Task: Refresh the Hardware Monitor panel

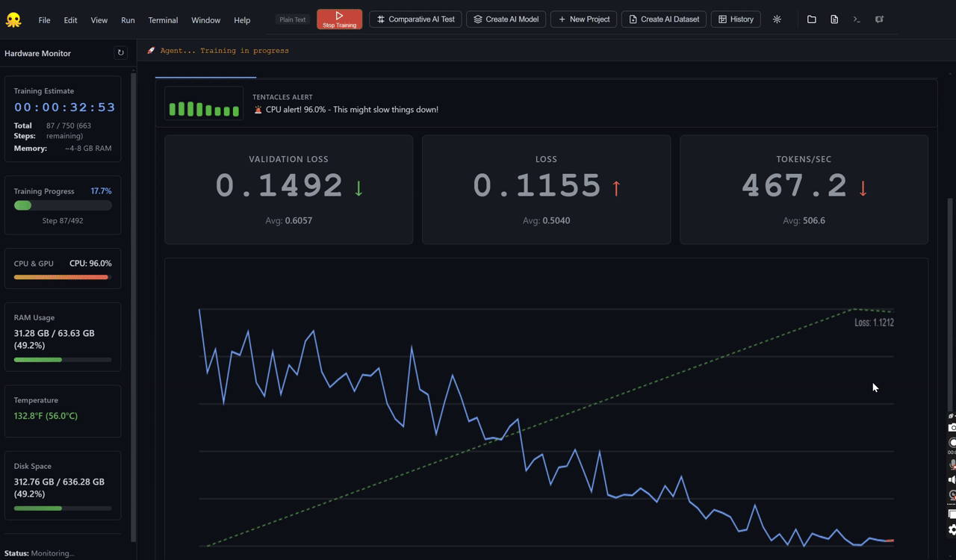Action: (x=120, y=53)
